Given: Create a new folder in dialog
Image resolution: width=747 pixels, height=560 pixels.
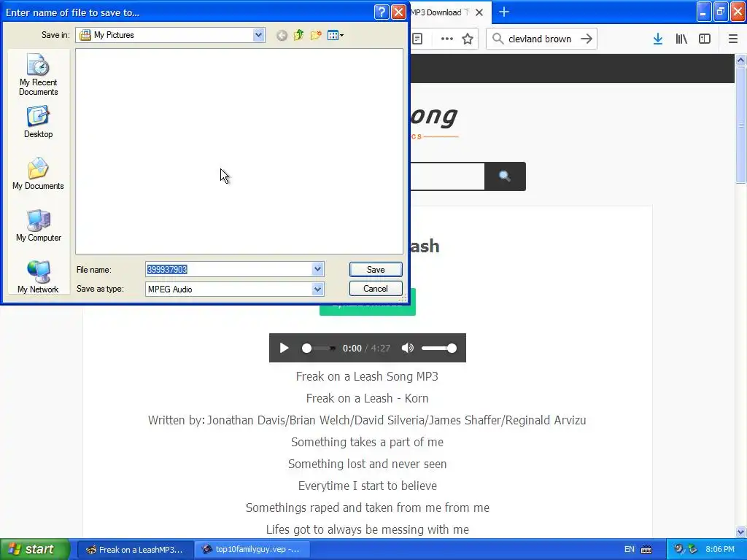Looking at the screenshot, I should [x=315, y=35].
